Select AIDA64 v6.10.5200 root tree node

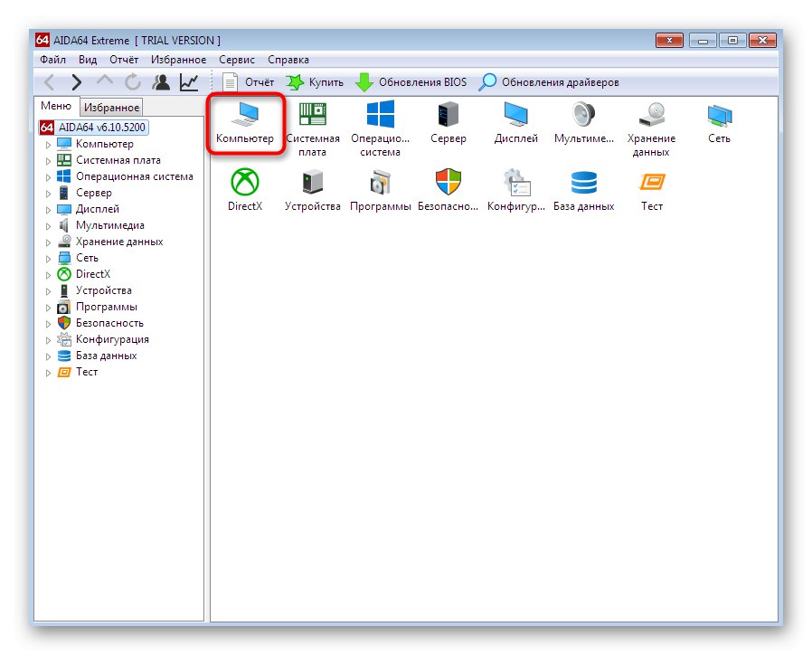pos(94,127)
